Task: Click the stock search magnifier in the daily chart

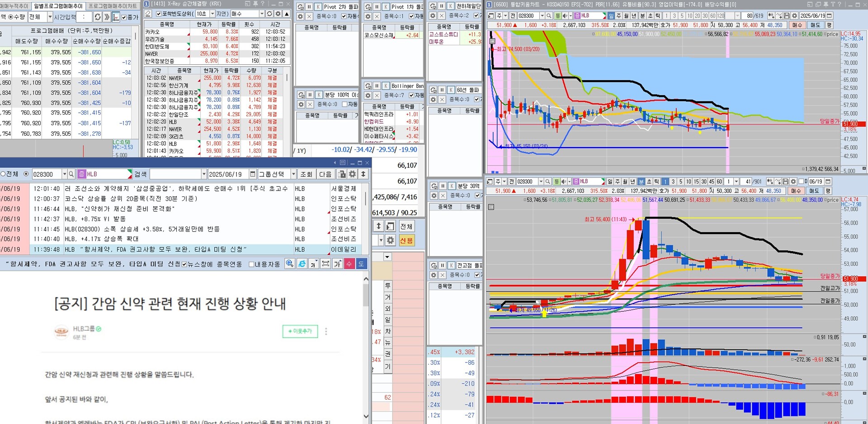Action: coord(549,16)
